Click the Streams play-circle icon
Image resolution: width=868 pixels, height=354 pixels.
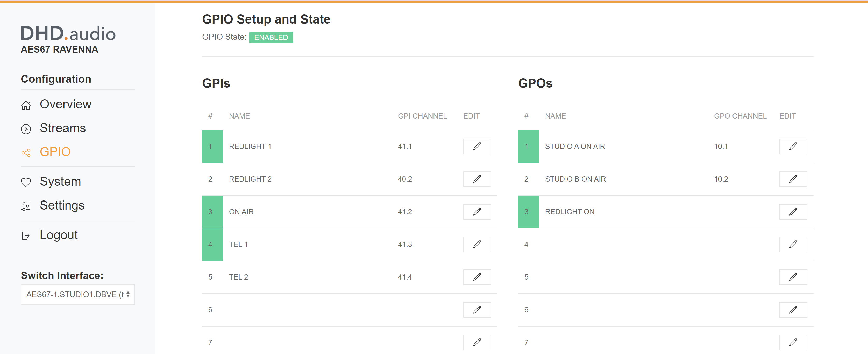point(26,129)
